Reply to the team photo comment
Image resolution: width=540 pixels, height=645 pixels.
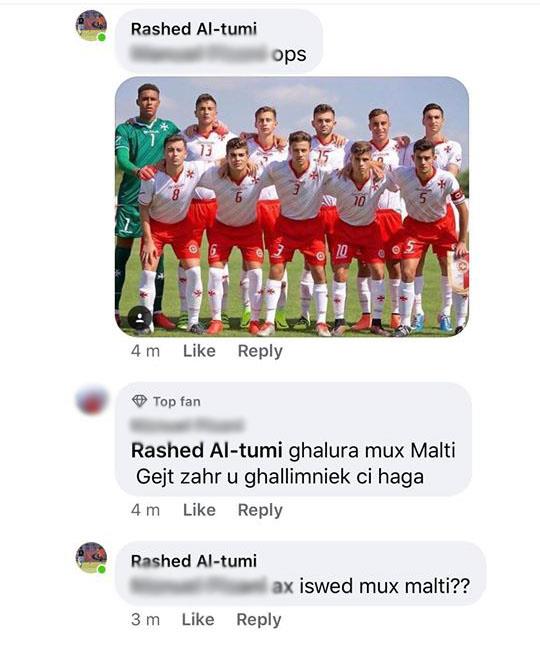click(260, 351)
